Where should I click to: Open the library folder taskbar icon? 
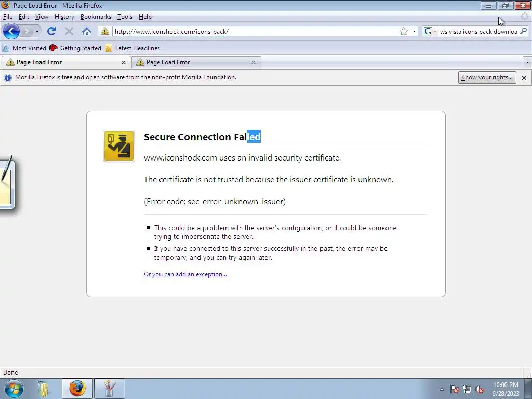pyautogui.click(x=44, y=389)
